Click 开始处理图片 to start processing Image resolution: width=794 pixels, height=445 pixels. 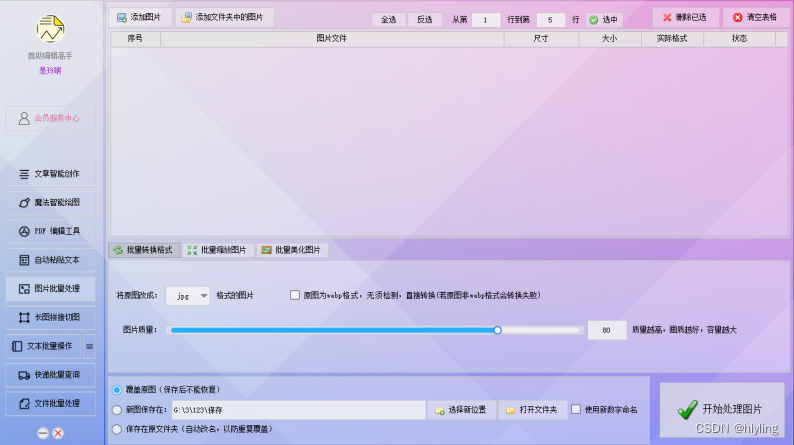(x=722, y=409)
